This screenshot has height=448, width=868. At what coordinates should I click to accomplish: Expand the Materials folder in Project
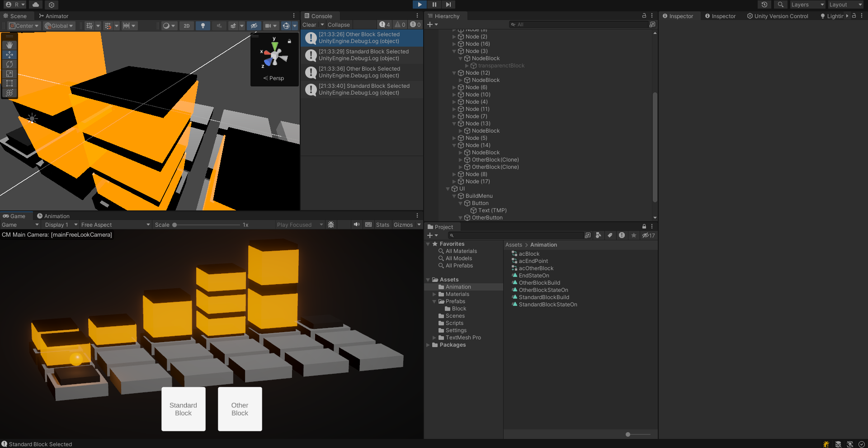tap(434, 294)
